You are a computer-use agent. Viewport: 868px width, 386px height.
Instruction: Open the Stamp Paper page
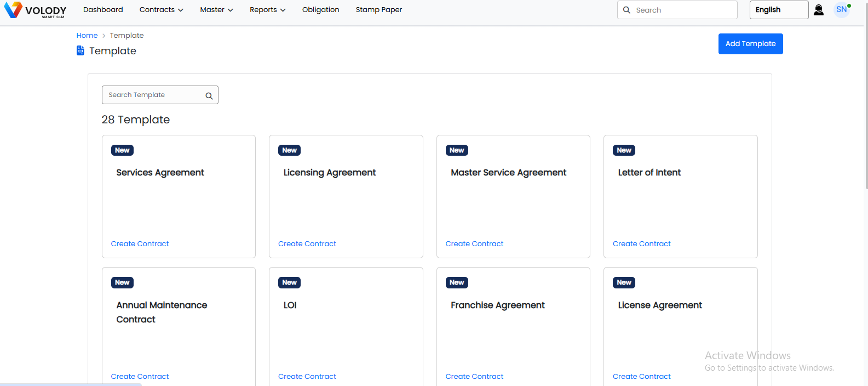click(x=379, y=10)
